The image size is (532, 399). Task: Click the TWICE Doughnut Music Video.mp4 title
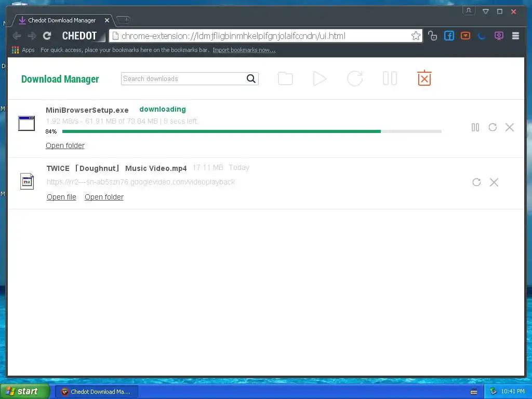tap(117, 168)
